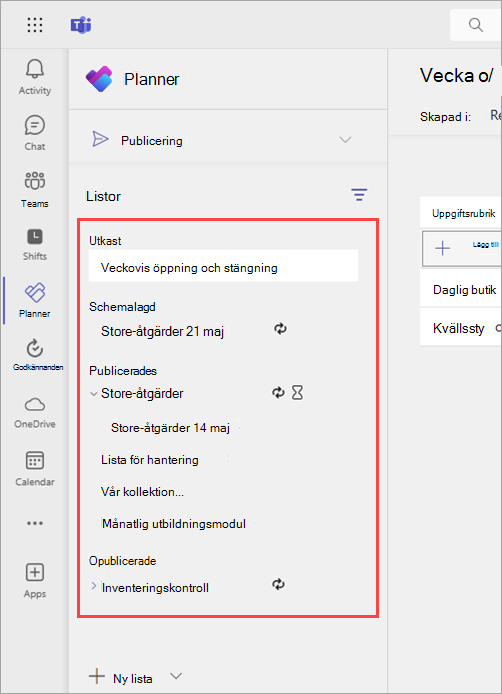Click the Uppgiftsrubrik column header
This screenshot has height=694, width=502.
tap(463, 213)
